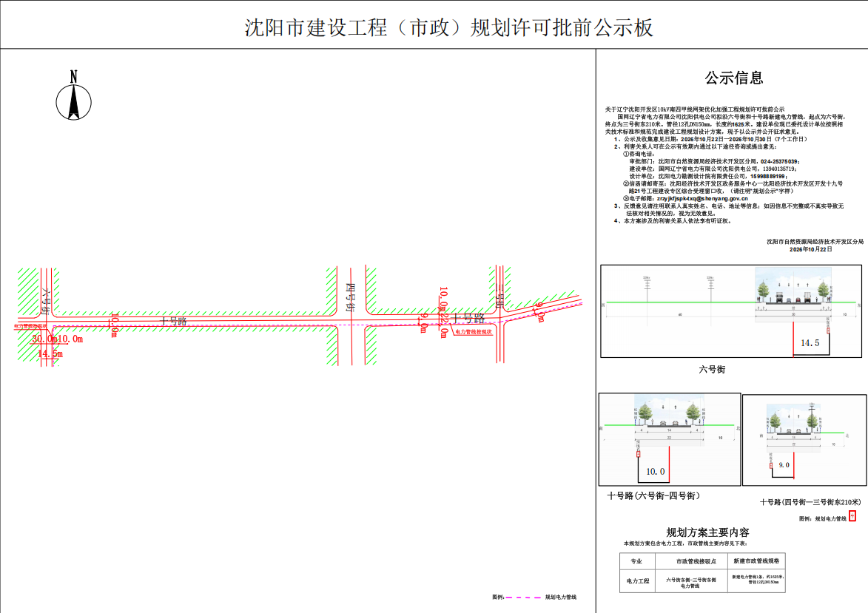Click the 三号街 street label on the map
868x613 pixels.
499,297
